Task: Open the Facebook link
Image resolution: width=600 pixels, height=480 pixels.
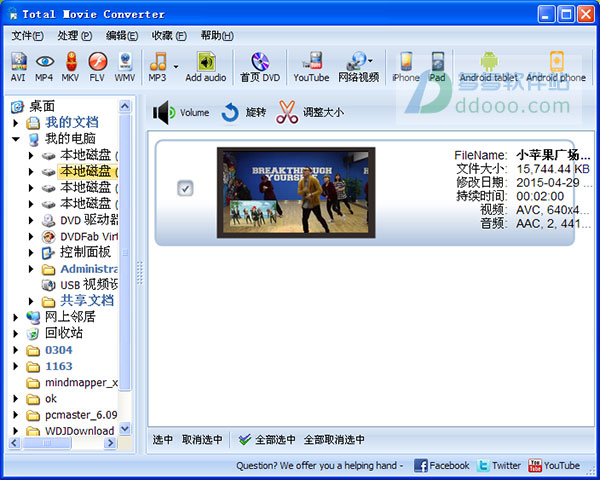Action: (442, 465)
